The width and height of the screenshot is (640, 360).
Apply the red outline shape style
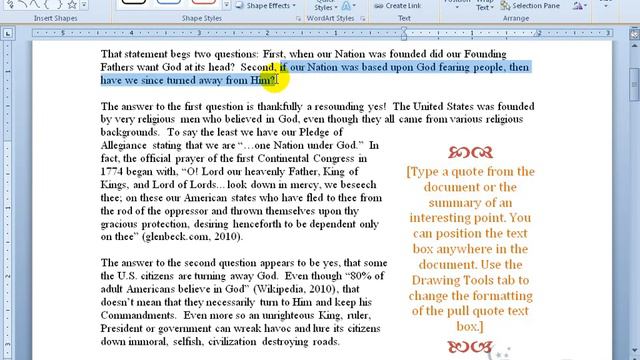click(x=204, y=2)
